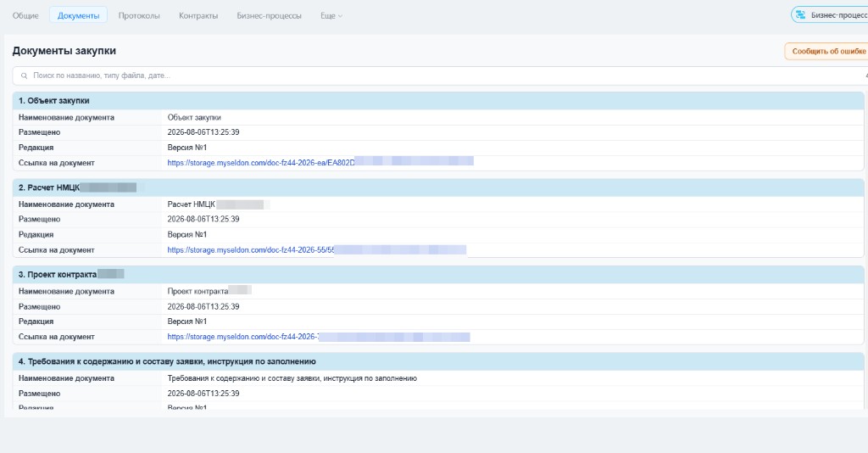The width and height of the screenshot is (868, 453).
Task: Open the Проект контракта document link
Action: click(319, 337)
